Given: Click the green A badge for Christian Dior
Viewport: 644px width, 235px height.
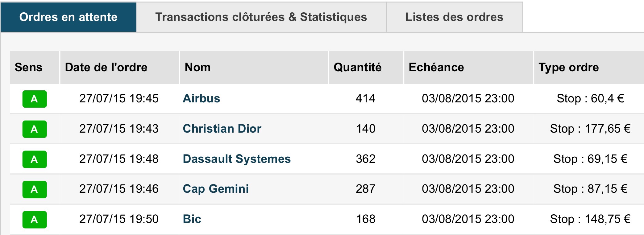Looking at the screenshot, I should (x=35, y=129).
